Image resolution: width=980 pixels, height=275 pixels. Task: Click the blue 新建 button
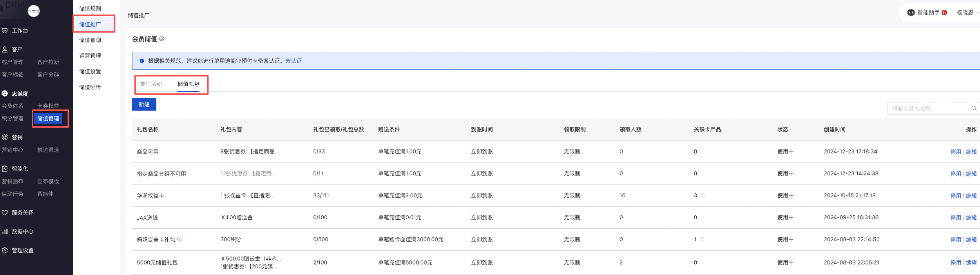pyautogui.click(x=144, y=104)
